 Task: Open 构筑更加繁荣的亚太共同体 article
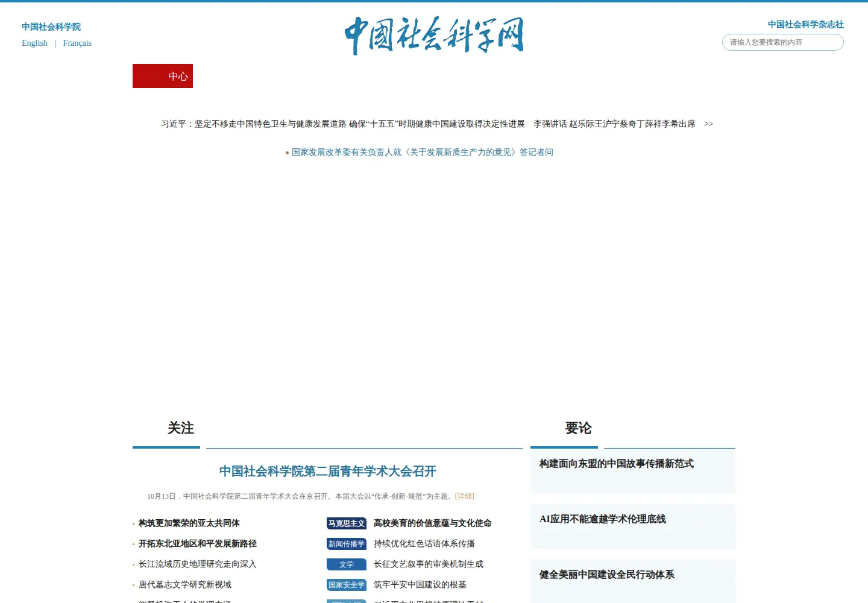click(x=189, y=523)
